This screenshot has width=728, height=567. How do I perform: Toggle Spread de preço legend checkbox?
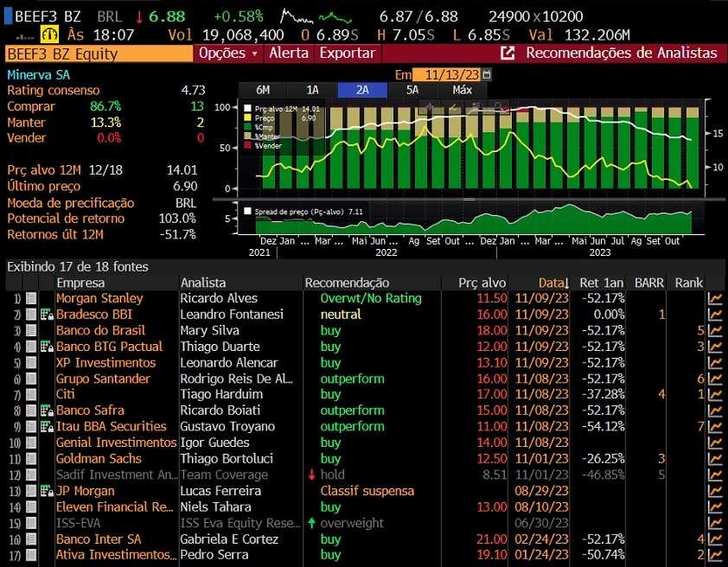[248, 211]
